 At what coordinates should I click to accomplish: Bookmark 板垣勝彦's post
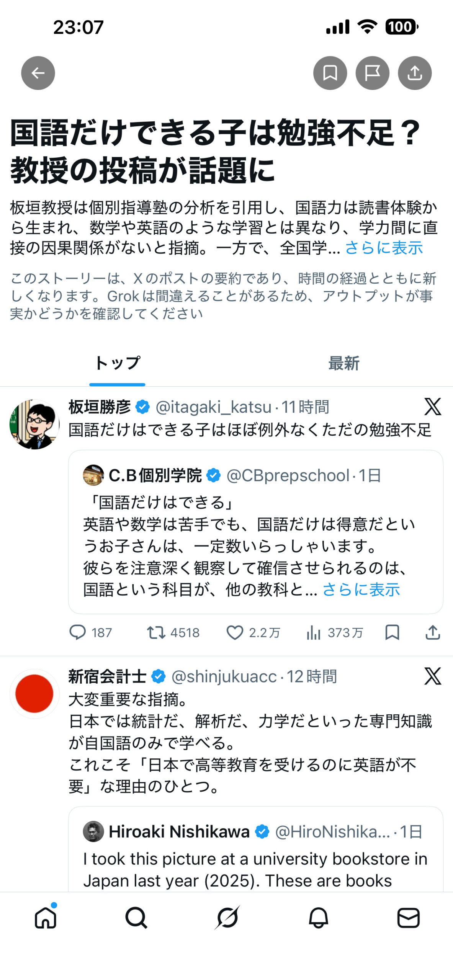[392, 632]
